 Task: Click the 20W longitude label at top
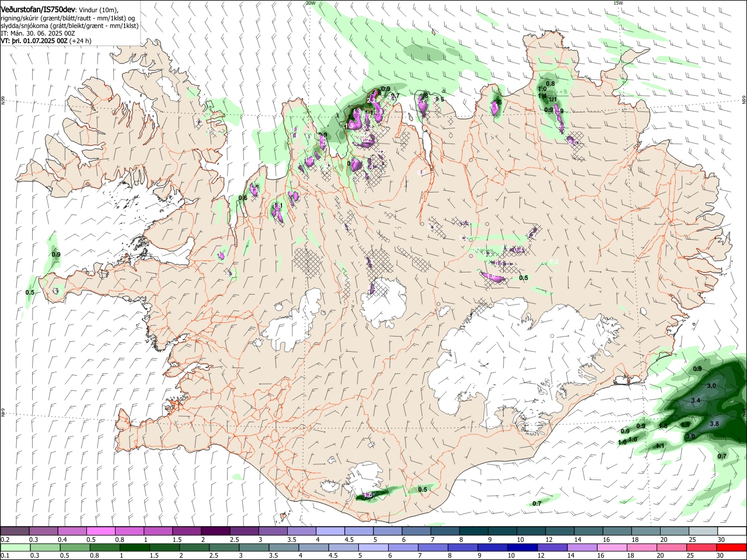[x=310, y=3]
